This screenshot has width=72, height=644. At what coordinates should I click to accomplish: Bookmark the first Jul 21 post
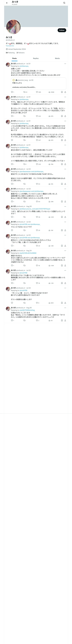(62, 92)
